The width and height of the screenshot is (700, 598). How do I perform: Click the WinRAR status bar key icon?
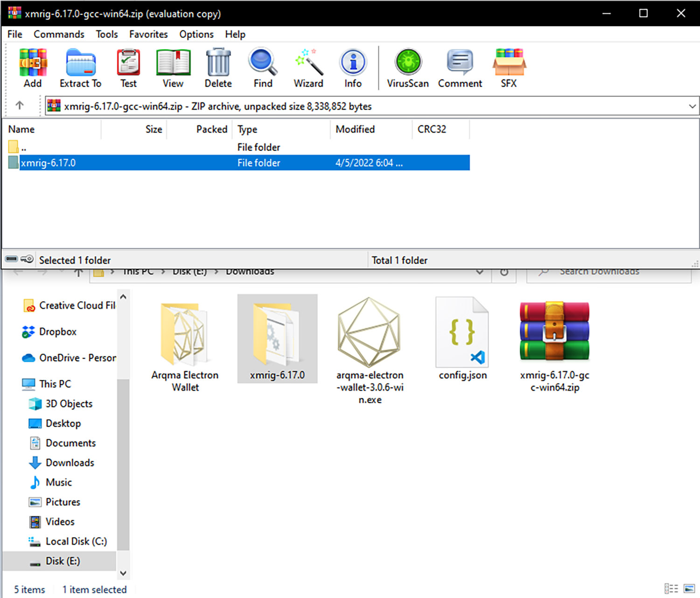click(x=27, y=259)
